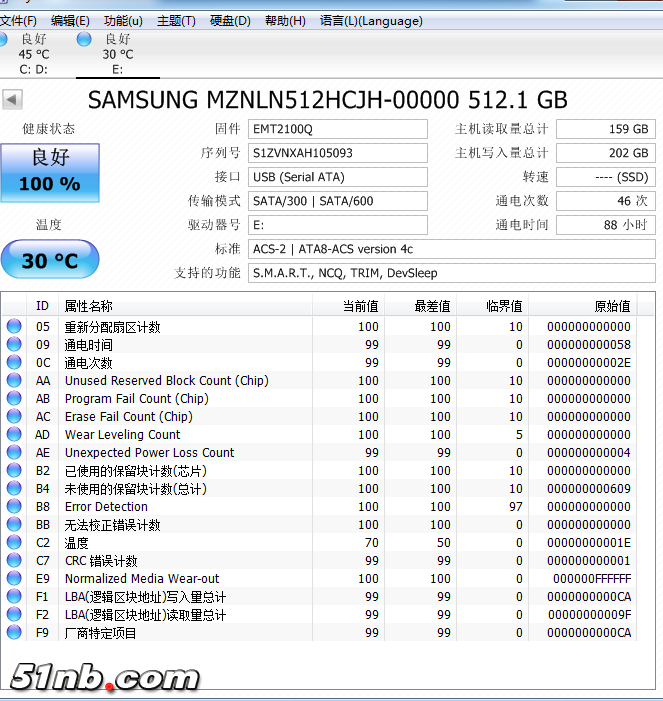The width and height of the screenshot is (663, 701).
Task: Open the 功能(u) menu
Action: pyautogui.click(x=123, y=21)
